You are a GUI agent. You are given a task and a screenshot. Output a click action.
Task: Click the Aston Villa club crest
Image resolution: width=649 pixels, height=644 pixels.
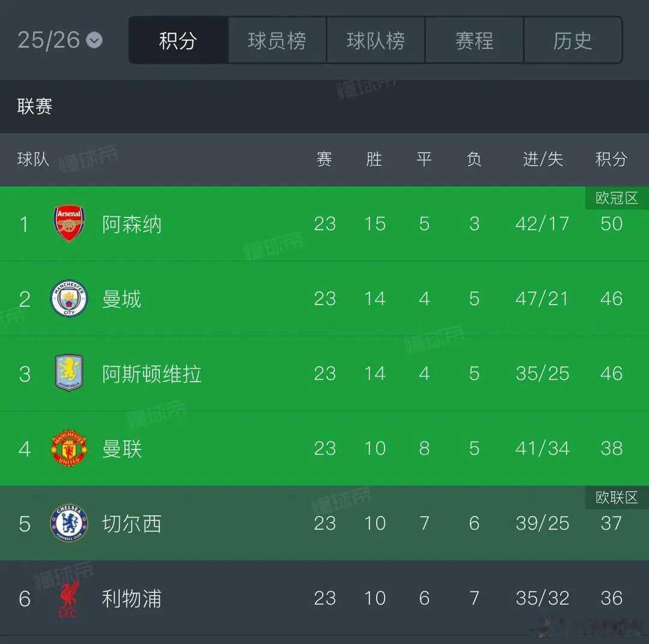click(x=69, y=373)
